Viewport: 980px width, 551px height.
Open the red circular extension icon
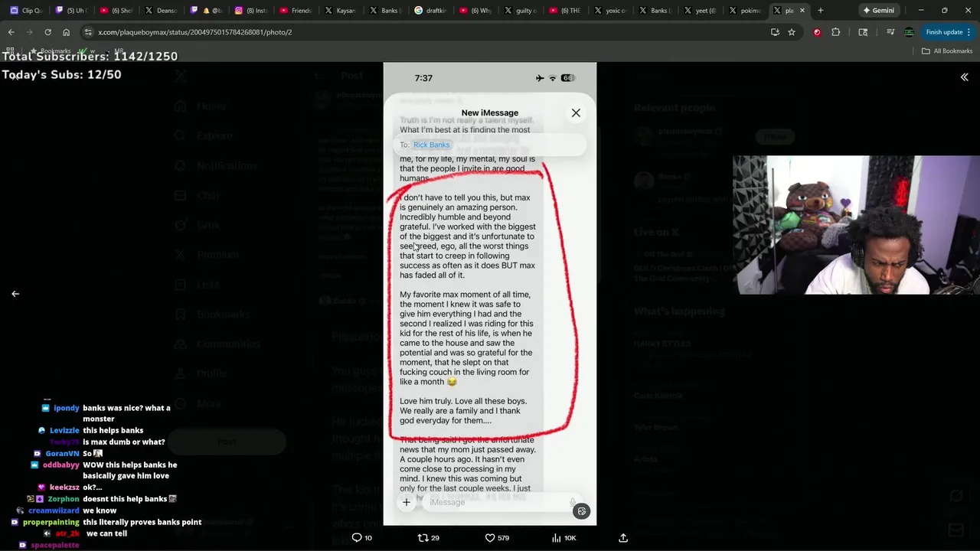coord(817,32)
